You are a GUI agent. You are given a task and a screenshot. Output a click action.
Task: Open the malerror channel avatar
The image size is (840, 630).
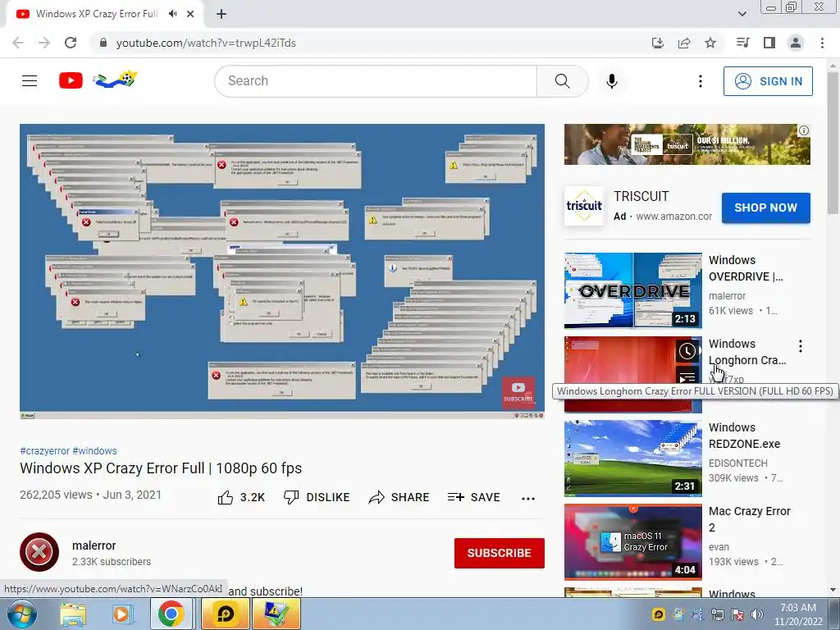(x=39, y=552)
